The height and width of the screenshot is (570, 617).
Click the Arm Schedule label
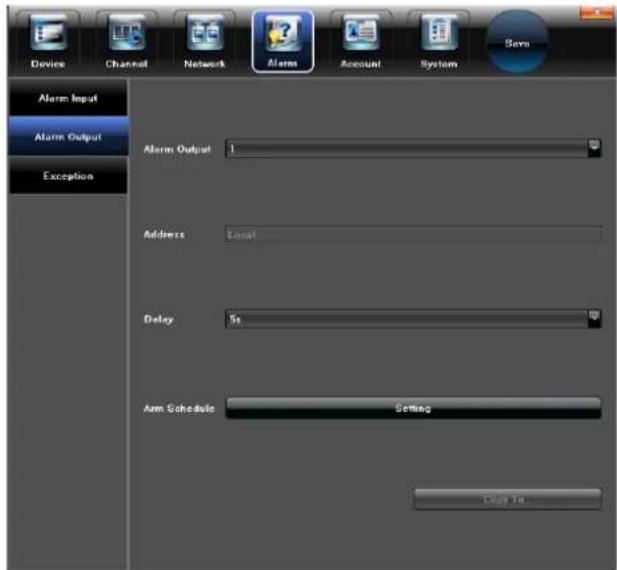coord(179,408)
